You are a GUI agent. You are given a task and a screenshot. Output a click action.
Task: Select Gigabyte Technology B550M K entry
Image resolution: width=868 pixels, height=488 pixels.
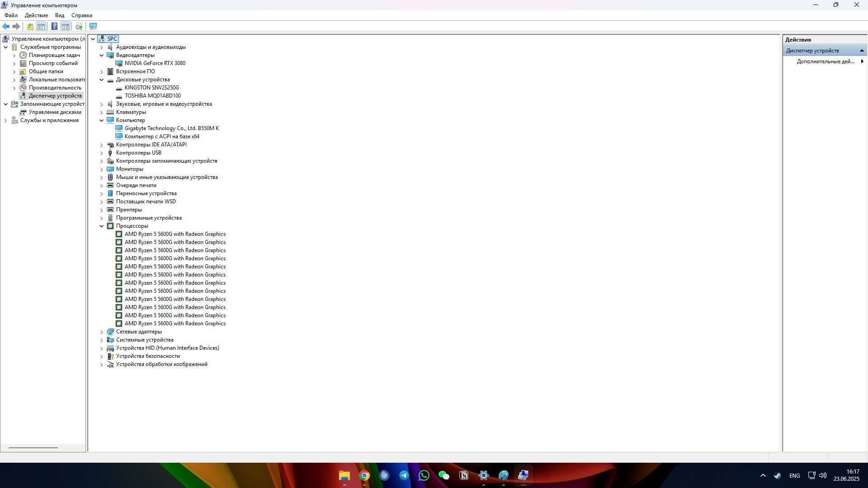tap(171, 128)
